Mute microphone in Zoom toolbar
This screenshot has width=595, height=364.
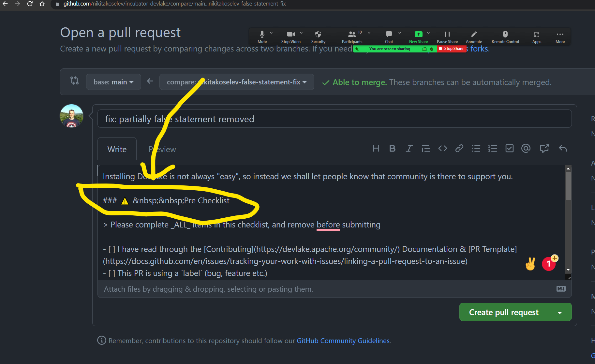(x=262, y=37)
